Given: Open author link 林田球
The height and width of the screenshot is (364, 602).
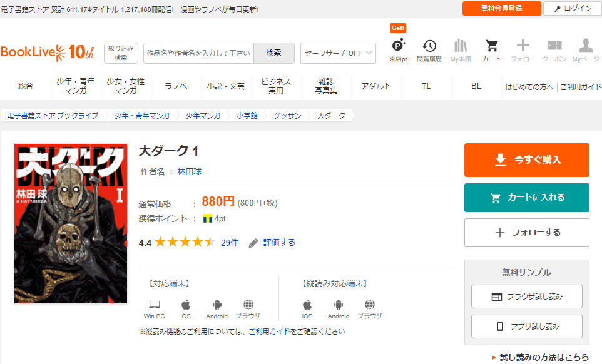Looking at the screenshot, I should tap(190, 171).
